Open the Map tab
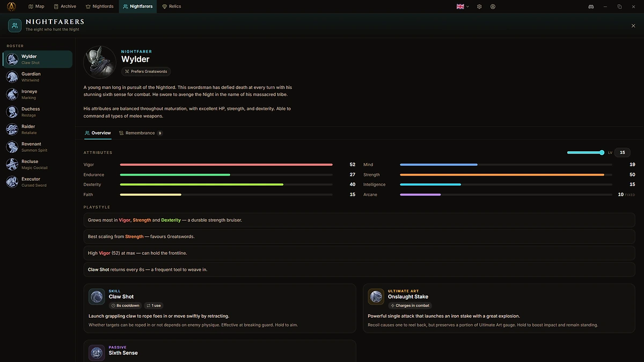This screenshot has width=644, height=362. (36, 6)
